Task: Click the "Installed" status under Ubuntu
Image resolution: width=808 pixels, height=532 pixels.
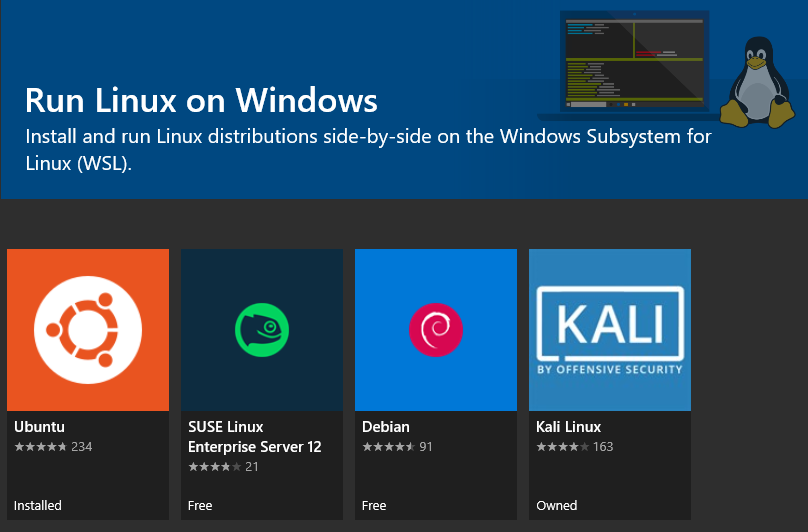Action: 38,506
